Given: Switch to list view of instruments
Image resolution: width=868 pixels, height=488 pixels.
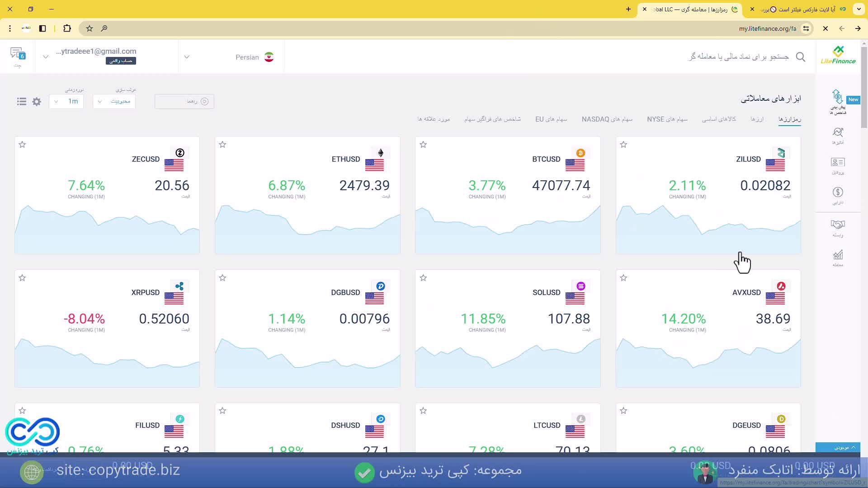Looking at the screenshot, I should [x=21, y=101].
